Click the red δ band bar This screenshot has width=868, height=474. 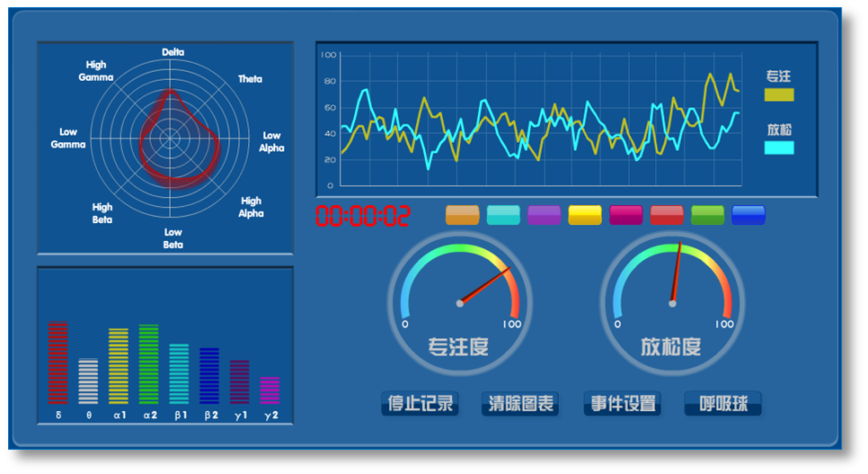coord(58,362)
